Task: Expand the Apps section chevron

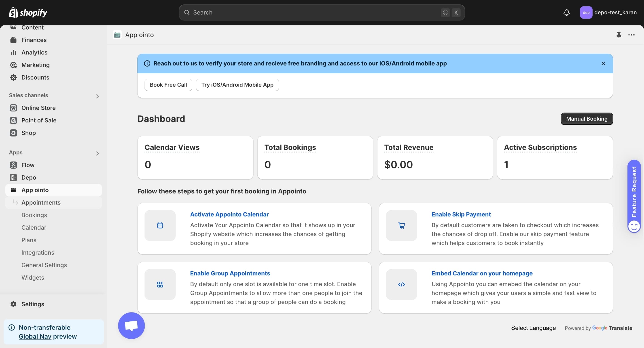Action: [x=97, y=153]
